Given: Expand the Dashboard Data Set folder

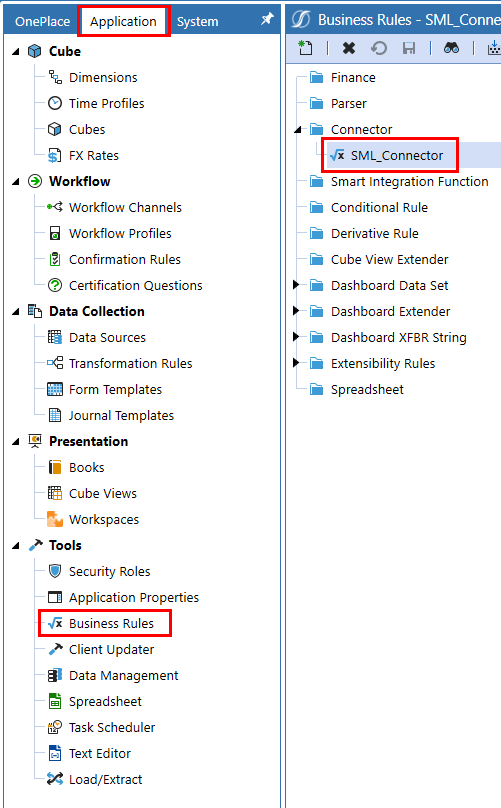Looking at the screenshot, I should point(296,285).
